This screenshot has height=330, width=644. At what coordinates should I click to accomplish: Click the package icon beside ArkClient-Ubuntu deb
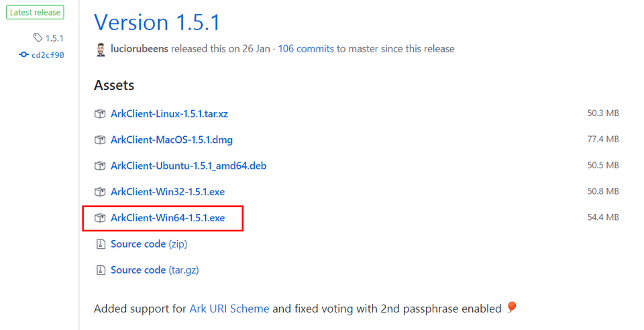(100, 166)
